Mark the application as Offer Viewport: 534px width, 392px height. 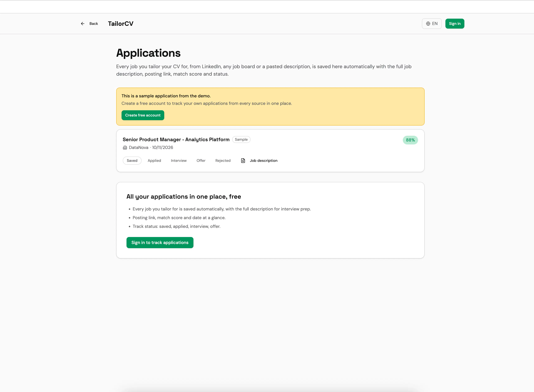201,161
